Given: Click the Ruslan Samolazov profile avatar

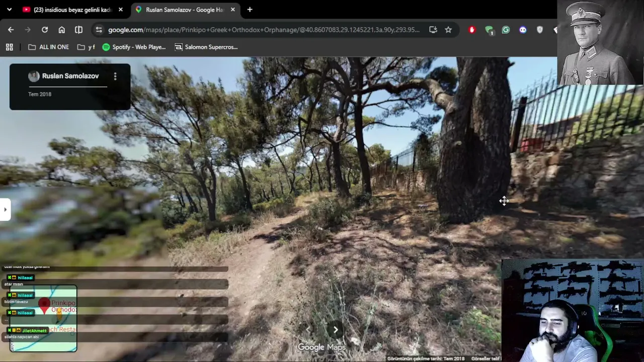Looking at the screenshot, I should pos(34,76).
